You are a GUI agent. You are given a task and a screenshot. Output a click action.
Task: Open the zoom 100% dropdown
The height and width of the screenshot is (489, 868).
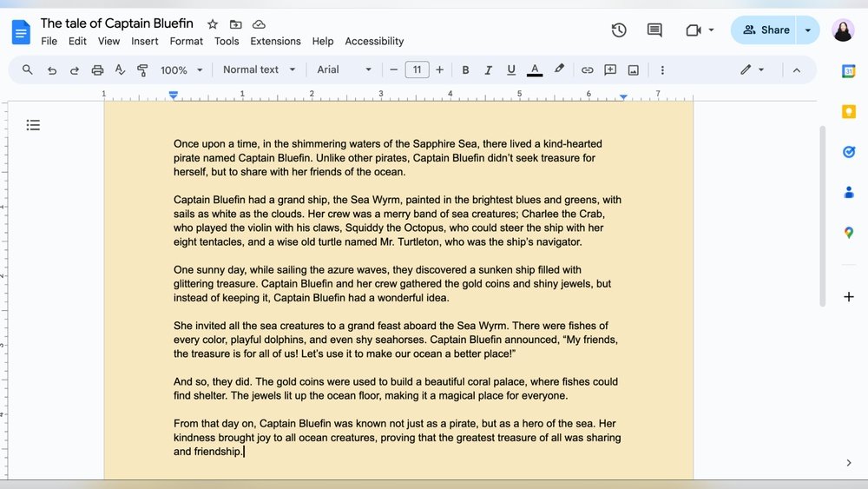pos(181,69)
